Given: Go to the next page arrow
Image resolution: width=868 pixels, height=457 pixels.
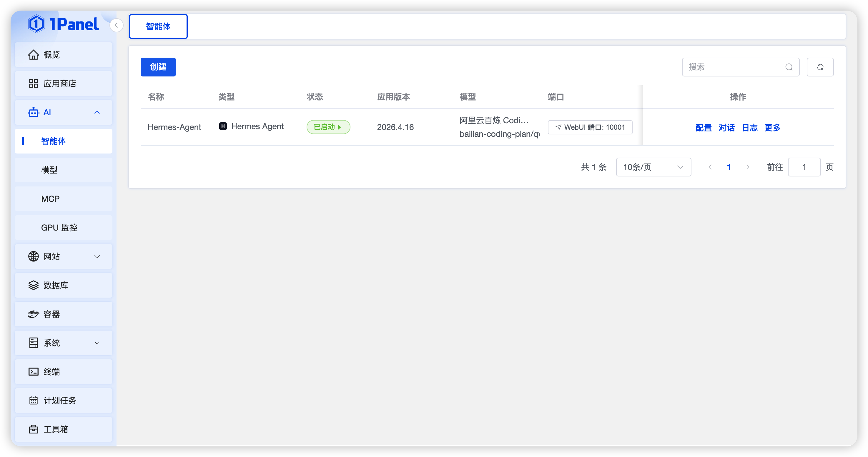Looking at the screenshot, I should click(x=748, y=167).
